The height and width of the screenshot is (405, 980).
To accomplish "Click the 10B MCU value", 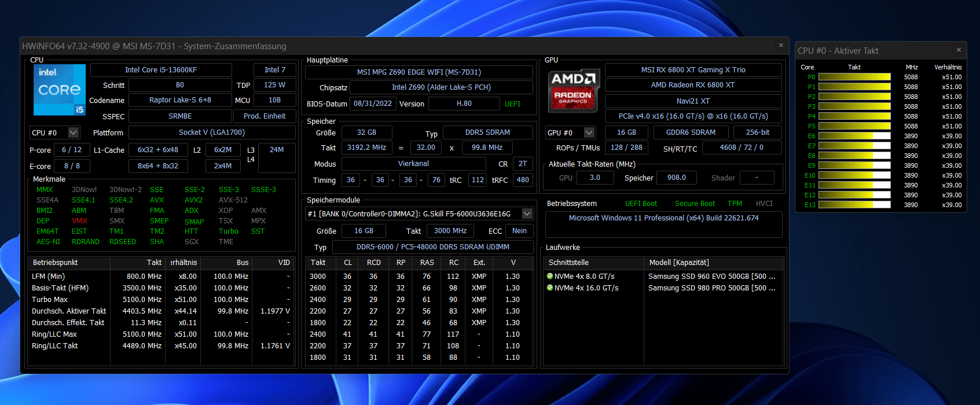I will [x=274, y=100].
